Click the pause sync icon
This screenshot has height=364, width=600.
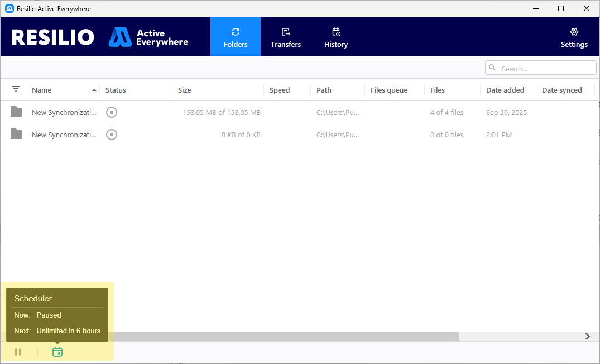click(18, 352)
